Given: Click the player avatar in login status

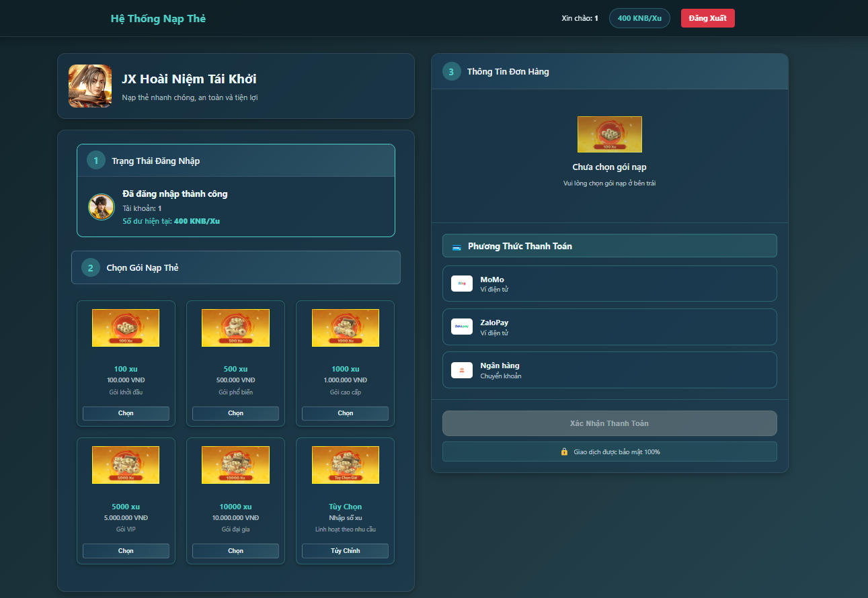Looking at the screenshot, I should [x=102, y=206].
